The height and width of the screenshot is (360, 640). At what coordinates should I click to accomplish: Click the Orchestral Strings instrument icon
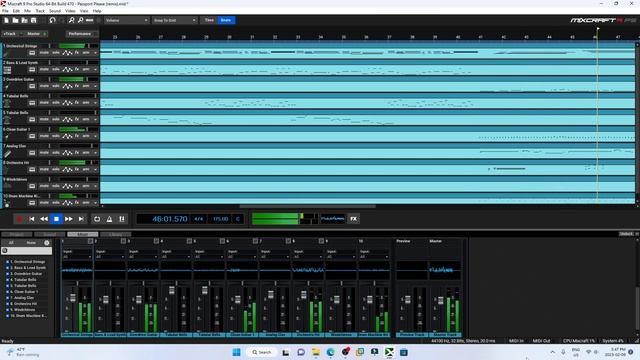tap(7, 53)
